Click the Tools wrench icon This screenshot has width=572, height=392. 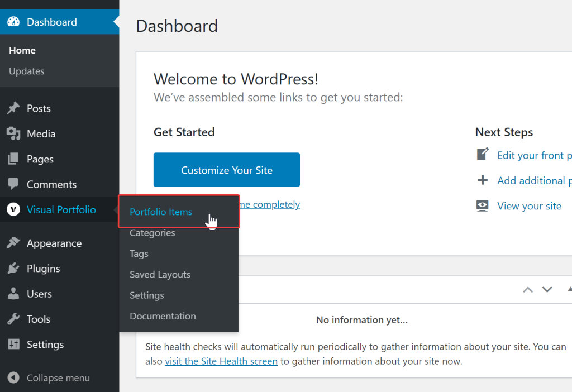[x=13, y=319]
